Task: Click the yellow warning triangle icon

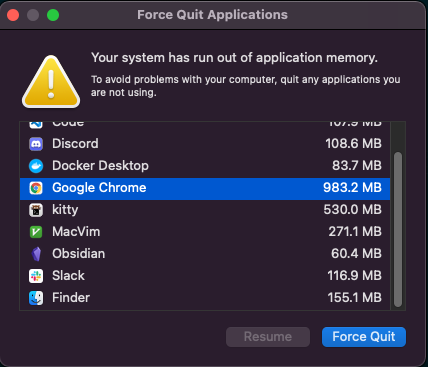Action: pos(51,82)
